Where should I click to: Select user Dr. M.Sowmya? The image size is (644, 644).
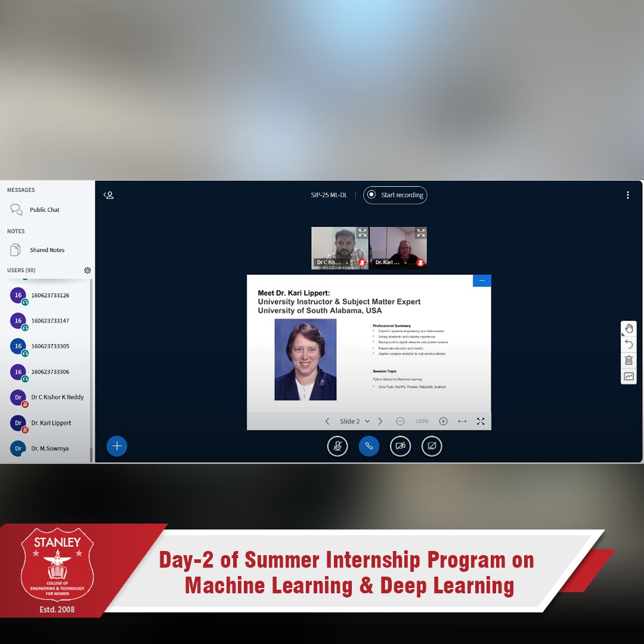click(48, 448)
